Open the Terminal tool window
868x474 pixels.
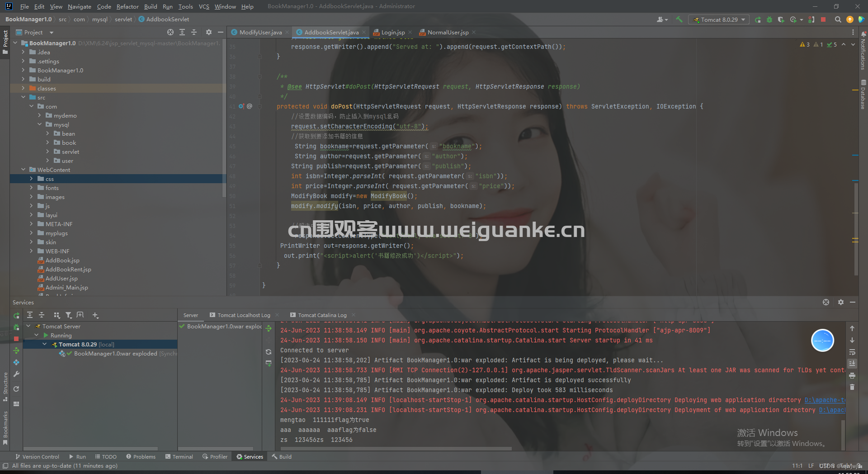click(x=179, y=457)
